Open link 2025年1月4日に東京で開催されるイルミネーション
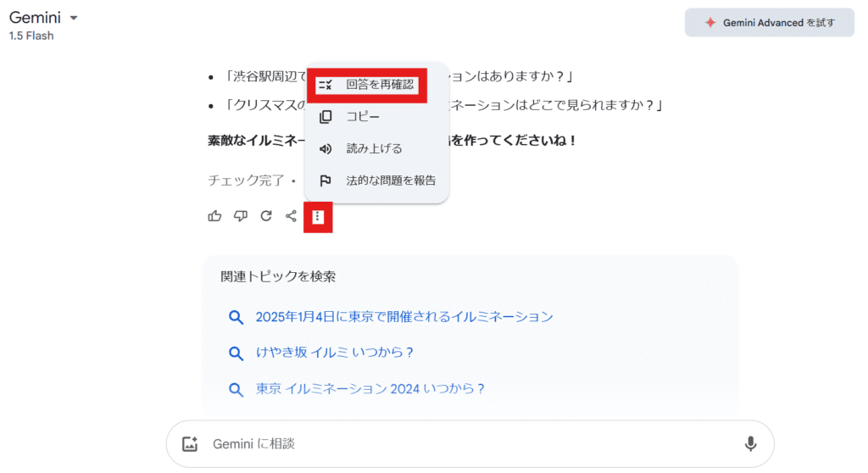 pyautogui.click(x=404, y=317)
